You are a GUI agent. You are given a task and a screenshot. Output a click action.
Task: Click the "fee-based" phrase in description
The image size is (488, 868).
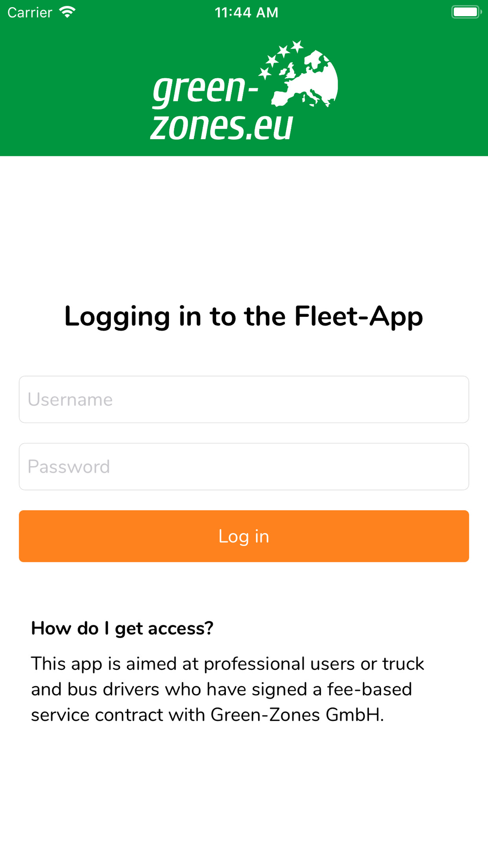tap(370, 689)
